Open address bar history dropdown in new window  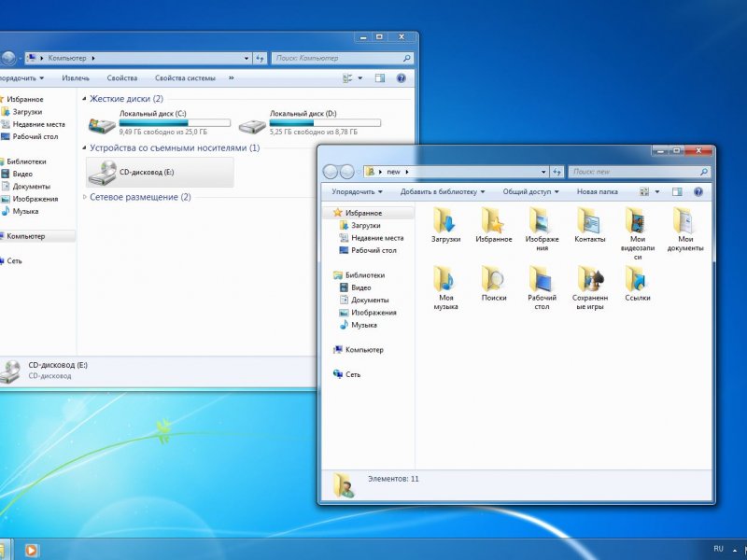(x=543, y=172)
